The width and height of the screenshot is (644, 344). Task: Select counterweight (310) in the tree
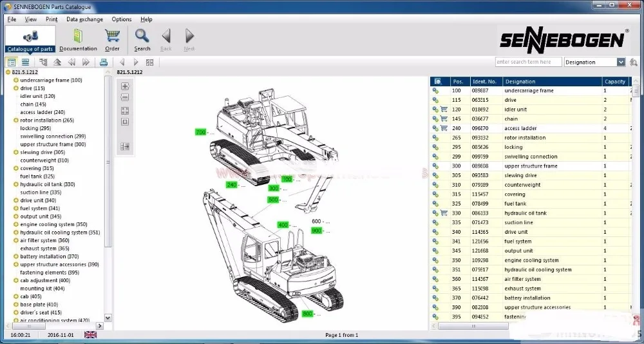pos(44,160)
